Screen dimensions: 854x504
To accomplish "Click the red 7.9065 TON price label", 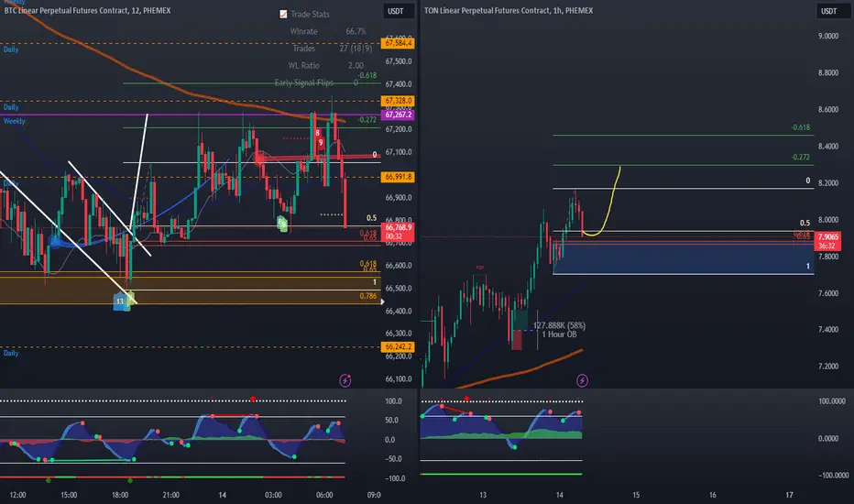I will click(x=827, y=241).
